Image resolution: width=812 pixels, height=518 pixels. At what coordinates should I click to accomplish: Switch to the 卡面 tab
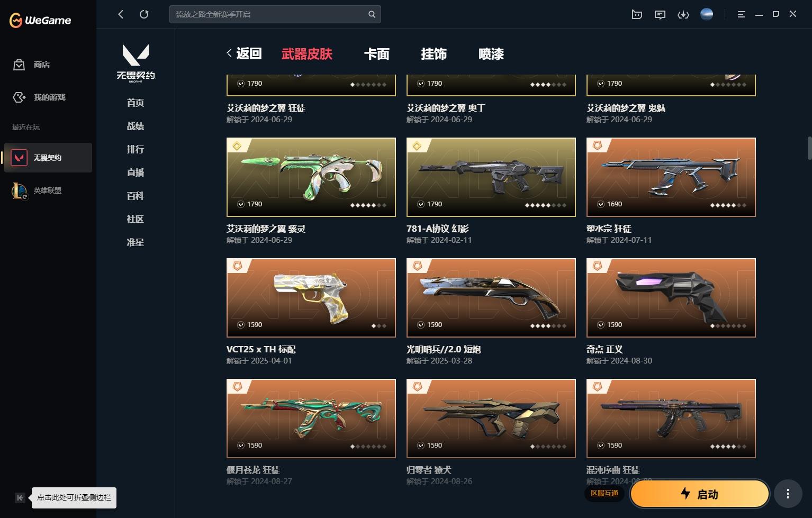[x=377, y=53]
